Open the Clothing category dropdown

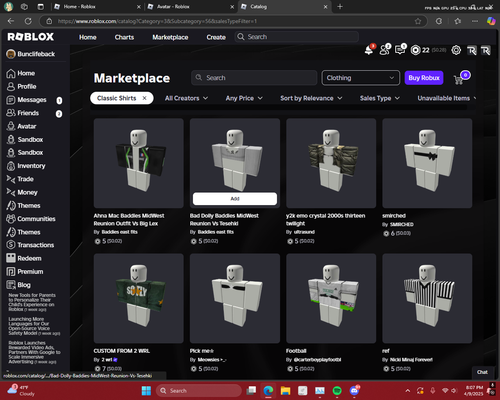(360, 78)
